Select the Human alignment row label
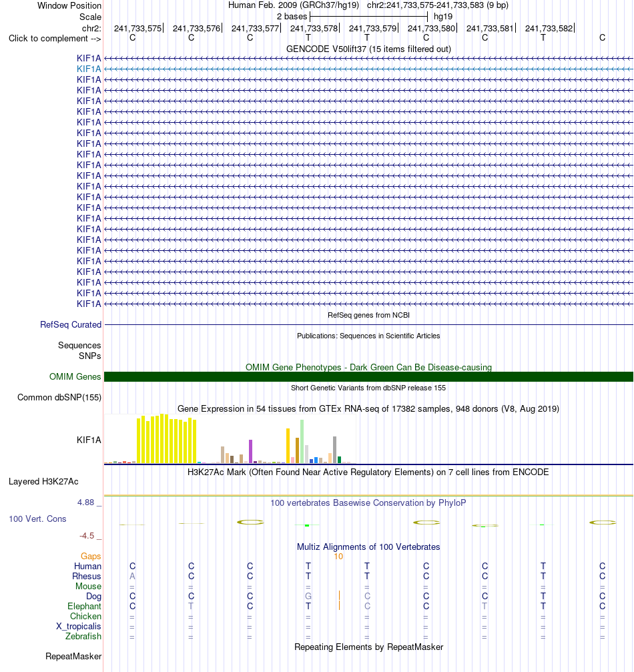Image resolution: width=634 pixels, height=672 pixels. (87, 566)
